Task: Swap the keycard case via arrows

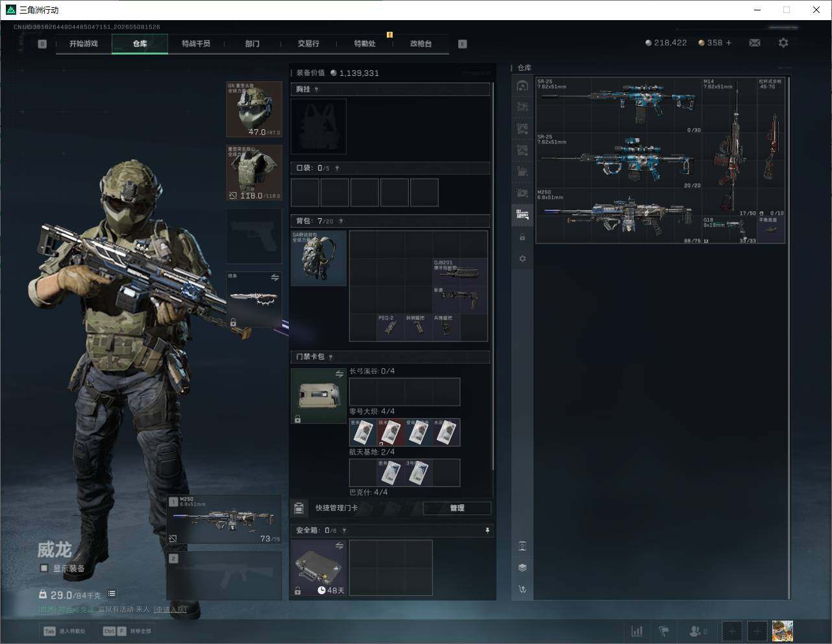Action: pos(339,374)
